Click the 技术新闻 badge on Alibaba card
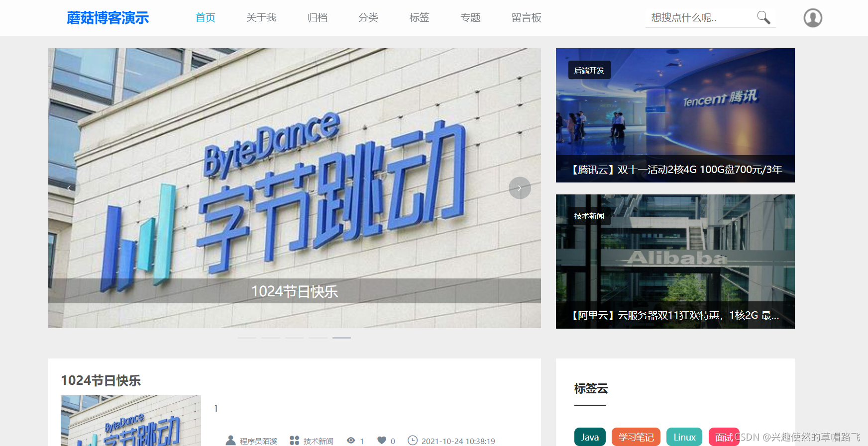The width and height of the screenshot is (868, 446). click(x=589, y=216)
